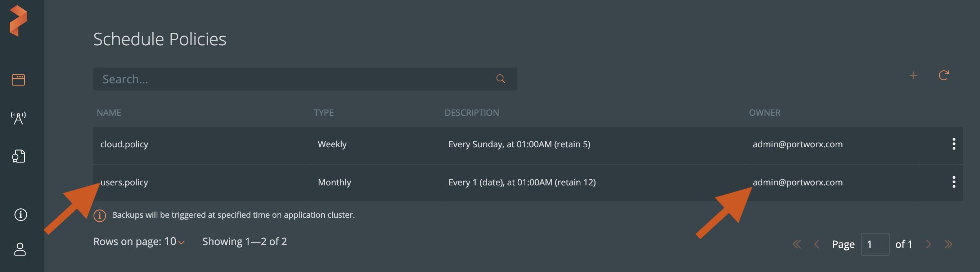Viewport: 980px width, 272px height.
Task: Open actions menu for users.policy row
Action: [x=953, y=182]
